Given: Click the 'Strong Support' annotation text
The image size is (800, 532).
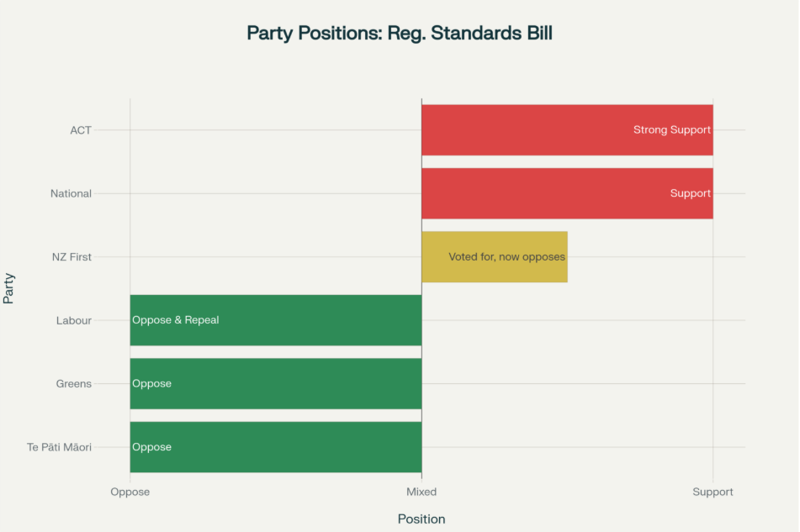Looking at the screenshot, I should [671, 130].
